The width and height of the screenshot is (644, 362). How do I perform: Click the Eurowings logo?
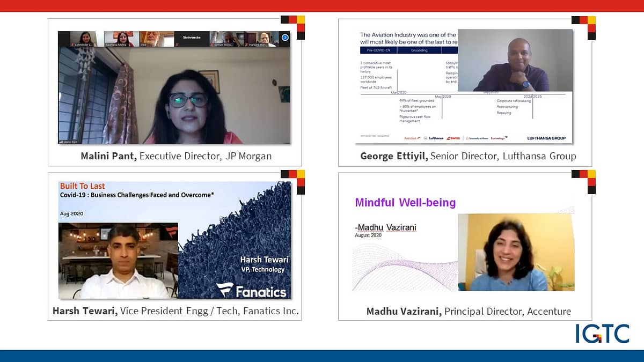tap(499, 138)
